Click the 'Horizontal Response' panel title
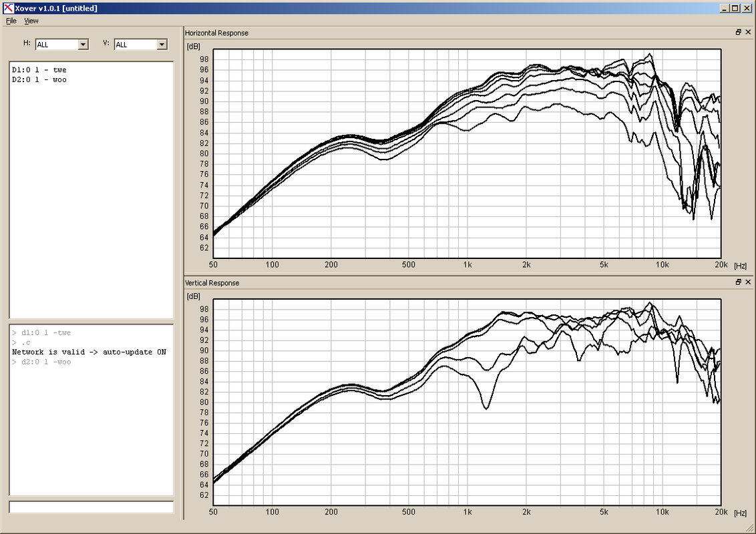The width and height of the screenshot is (756, 534). (x=217, y=33)
